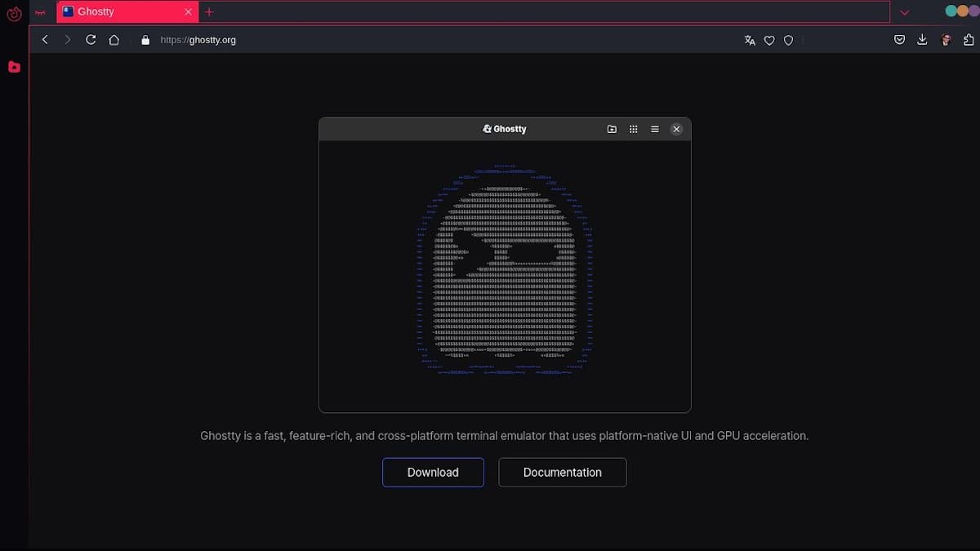Go to the browser home page
The height and width of the screenshot is (551, 980).
[x=114, y=39]
